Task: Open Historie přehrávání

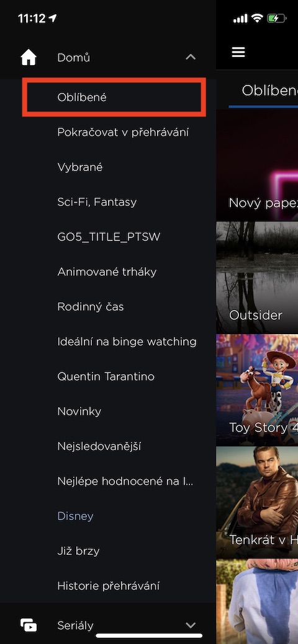Action: click(x=108, y=586)
